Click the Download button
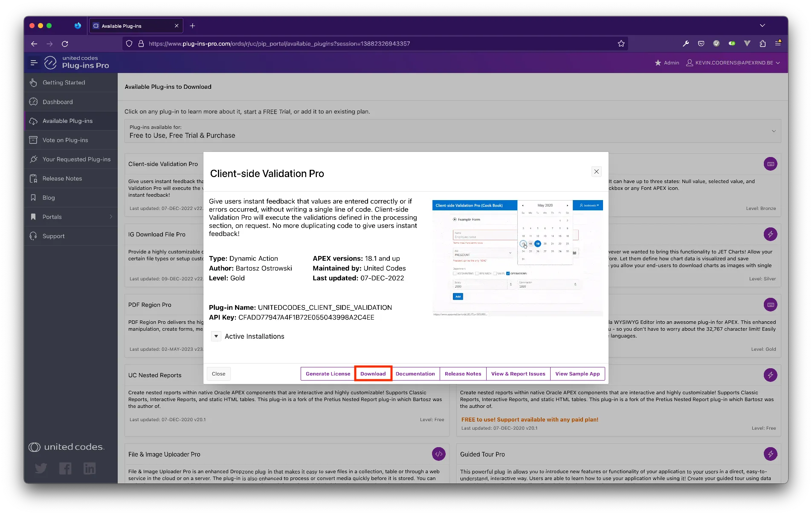Screen dimensions: 812x515 tap(373, 374)
